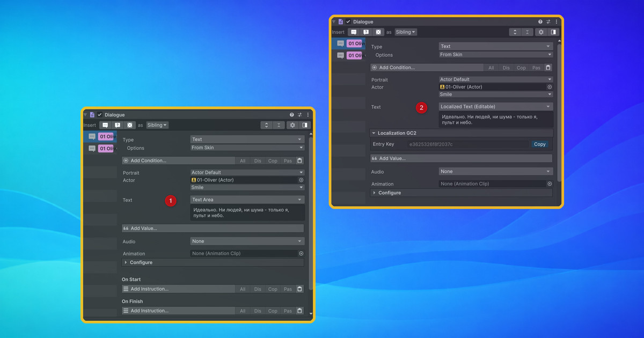Viewport: 644px width, 338px height.
Task: Insert a choice node in left Dialogue panel
Action: (118, 125)
